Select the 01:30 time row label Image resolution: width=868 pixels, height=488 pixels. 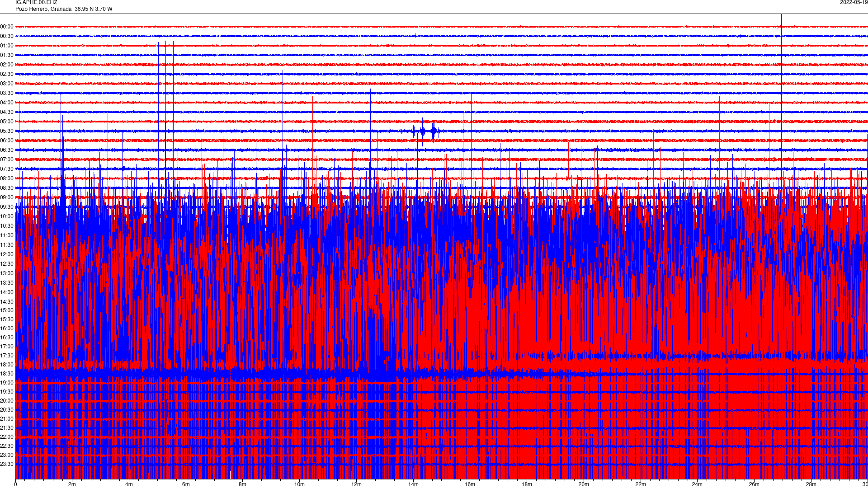(x=7, y=55)
